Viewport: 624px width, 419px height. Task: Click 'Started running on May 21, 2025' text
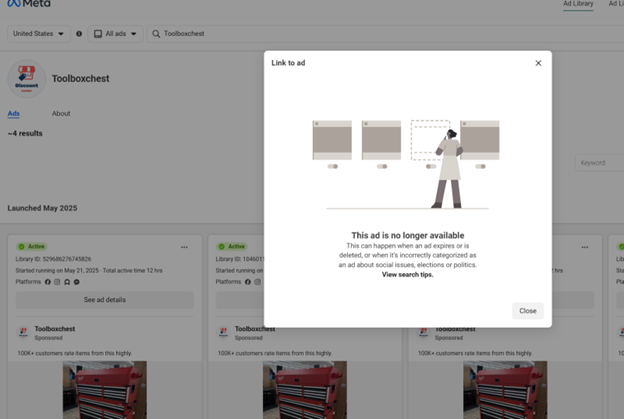[57, 271]
